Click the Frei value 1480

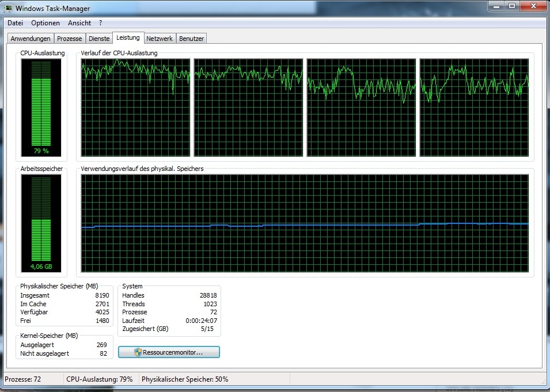tap(102, 321)
